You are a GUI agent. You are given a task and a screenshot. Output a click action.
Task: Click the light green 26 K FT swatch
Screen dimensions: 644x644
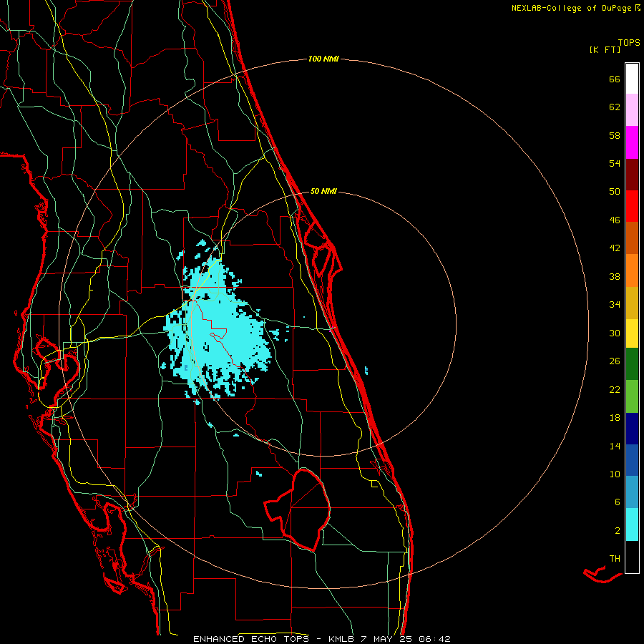pyautogui.click(x=632, y=396)
